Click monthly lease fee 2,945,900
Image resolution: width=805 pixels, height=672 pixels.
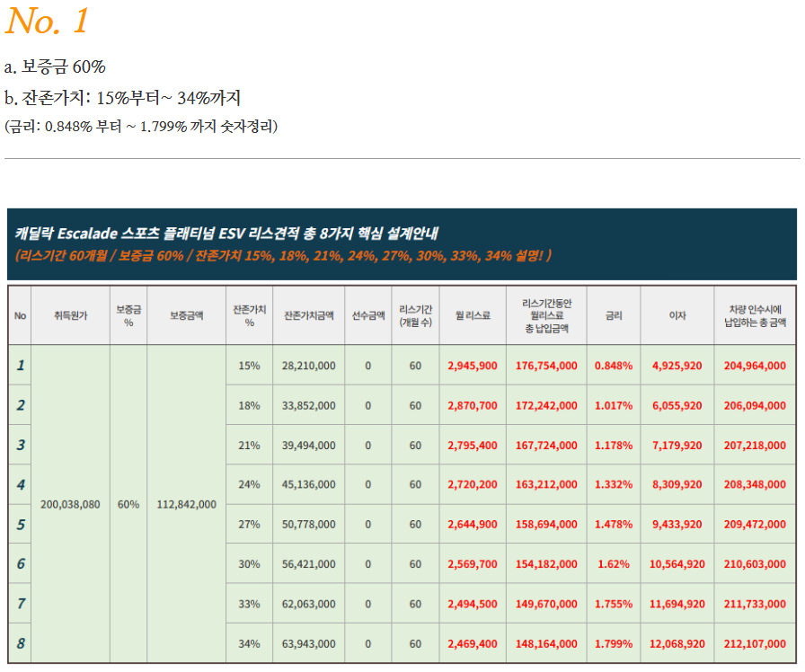coord(473,366)
